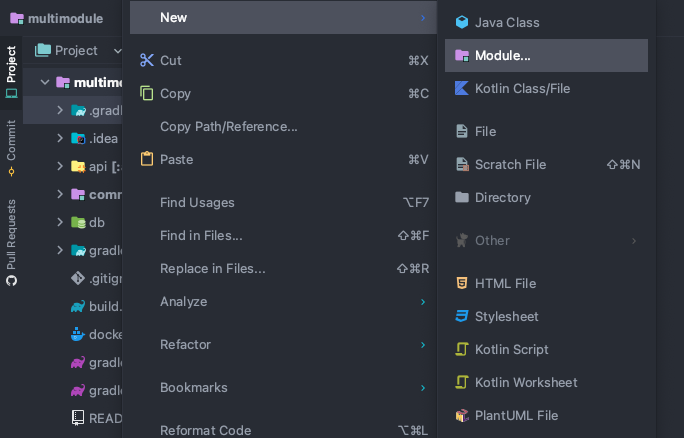Viewport: 684px width, 438px height.
Task: Open the Refactor submenu arrow
Action: coord(423,345)
